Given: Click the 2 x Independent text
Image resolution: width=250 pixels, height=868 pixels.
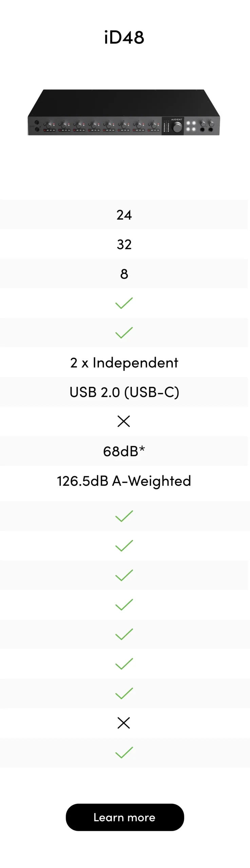Looking at the screenshot, I should click(x=124, y=362).
